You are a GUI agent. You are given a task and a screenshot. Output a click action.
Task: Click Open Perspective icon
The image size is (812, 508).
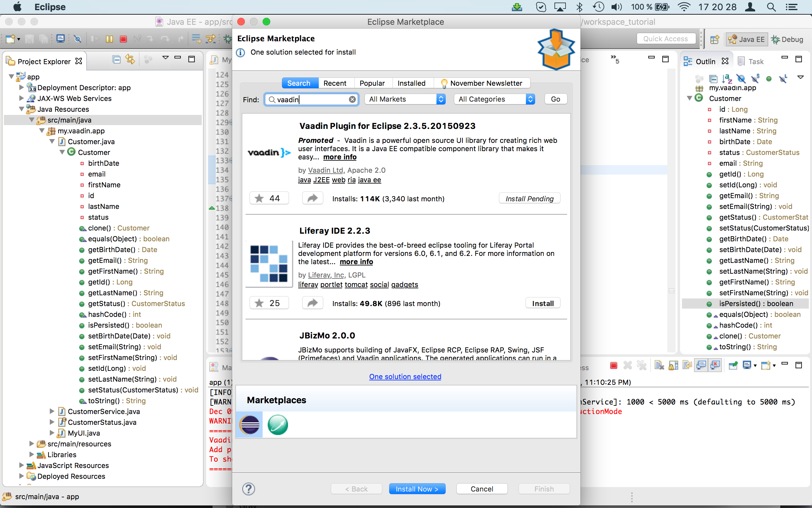pos(714,39)
